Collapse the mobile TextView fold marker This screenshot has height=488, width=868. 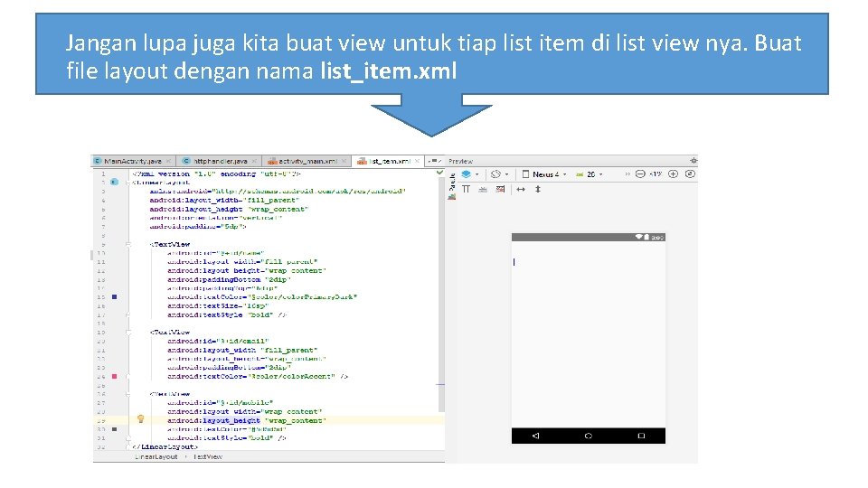(128, 395)
